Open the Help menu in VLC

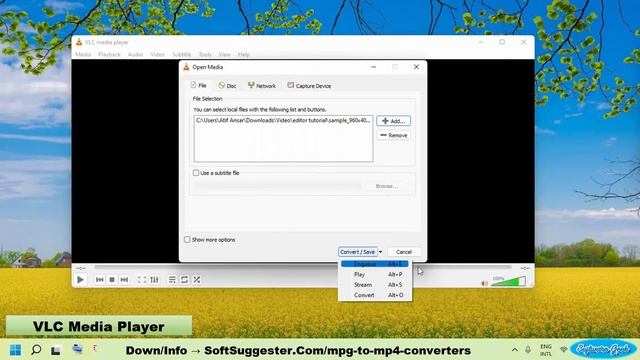244,54
